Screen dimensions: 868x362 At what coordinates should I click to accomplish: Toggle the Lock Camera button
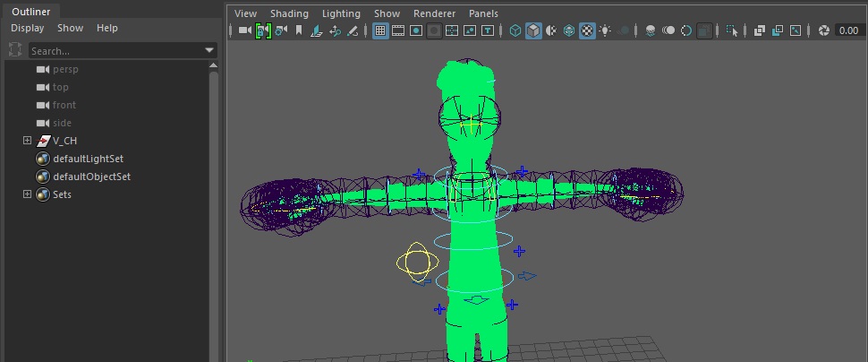(262, 30)
